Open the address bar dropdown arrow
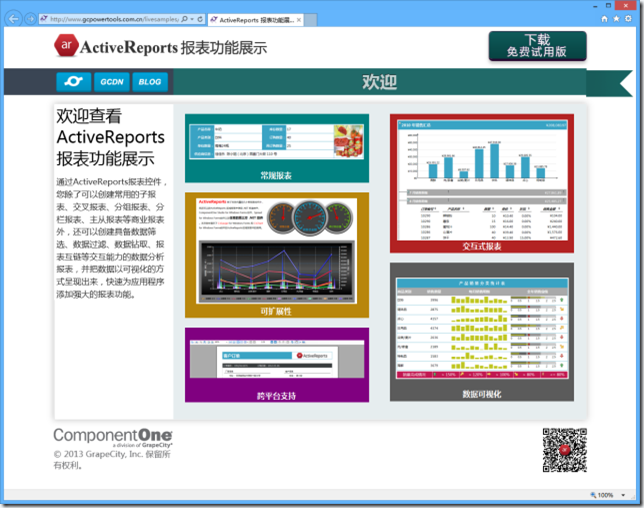Viewport: 644px width, 508px height. [192, 19]
